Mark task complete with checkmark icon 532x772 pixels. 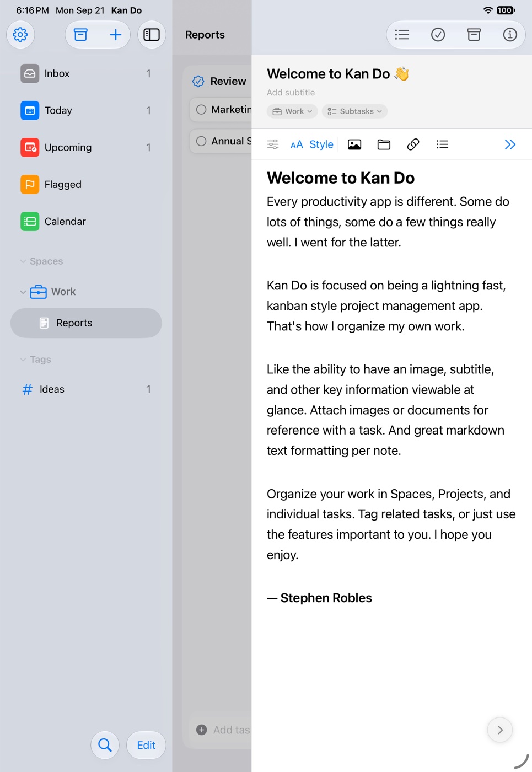[438, 35]
